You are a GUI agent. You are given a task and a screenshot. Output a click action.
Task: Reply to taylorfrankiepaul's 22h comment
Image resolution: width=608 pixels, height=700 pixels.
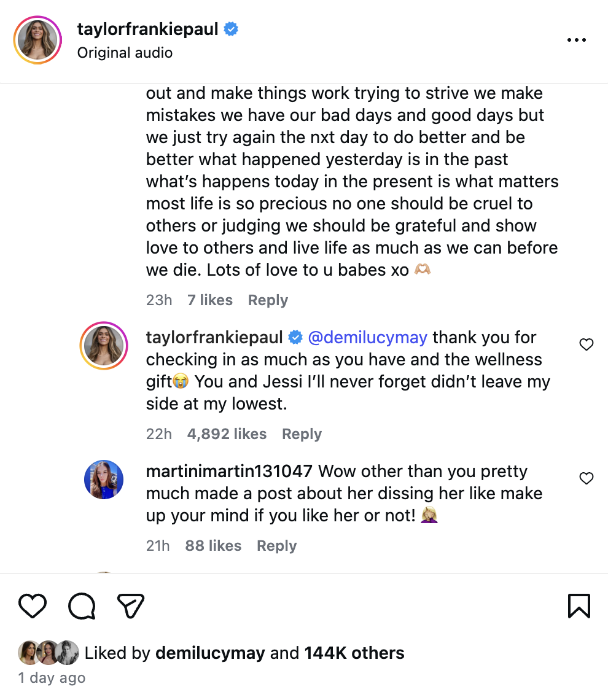pos(302,434)
